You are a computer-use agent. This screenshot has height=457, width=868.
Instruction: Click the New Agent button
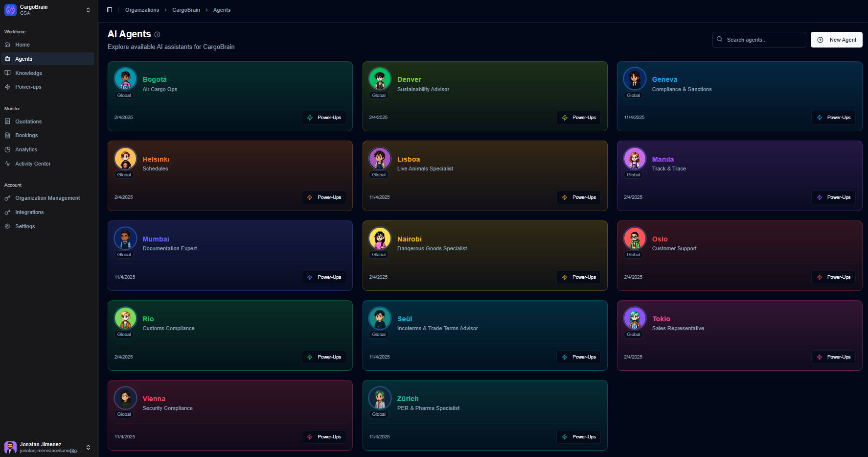pos(836,40)
